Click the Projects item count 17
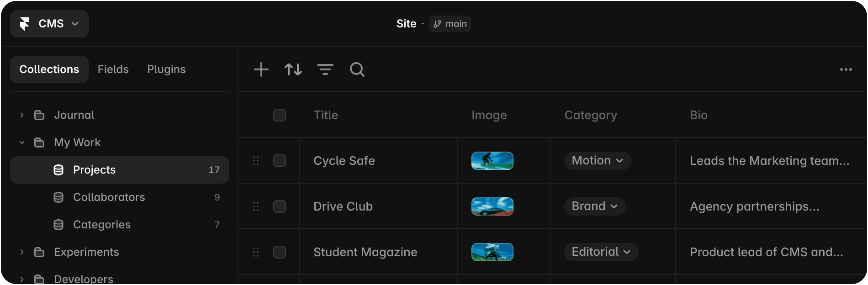Screen dimensions: 868x285 (214, 170)
